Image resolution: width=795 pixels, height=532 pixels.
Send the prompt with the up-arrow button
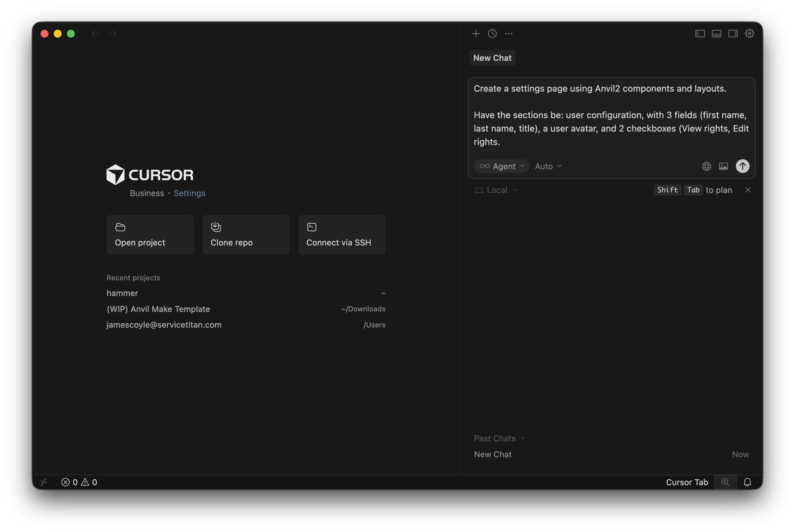(742, 166)
